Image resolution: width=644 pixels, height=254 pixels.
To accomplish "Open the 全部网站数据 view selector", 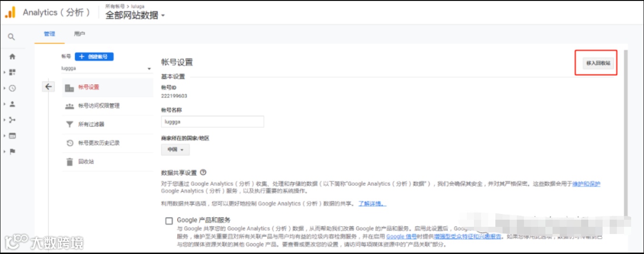I will click(x=135, y=15).
